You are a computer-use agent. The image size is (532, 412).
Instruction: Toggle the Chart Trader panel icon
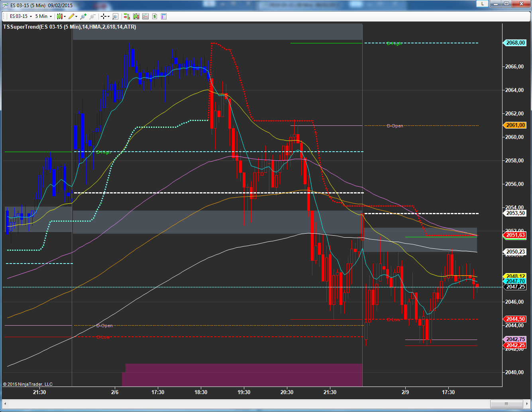click(x=127, y=16)
